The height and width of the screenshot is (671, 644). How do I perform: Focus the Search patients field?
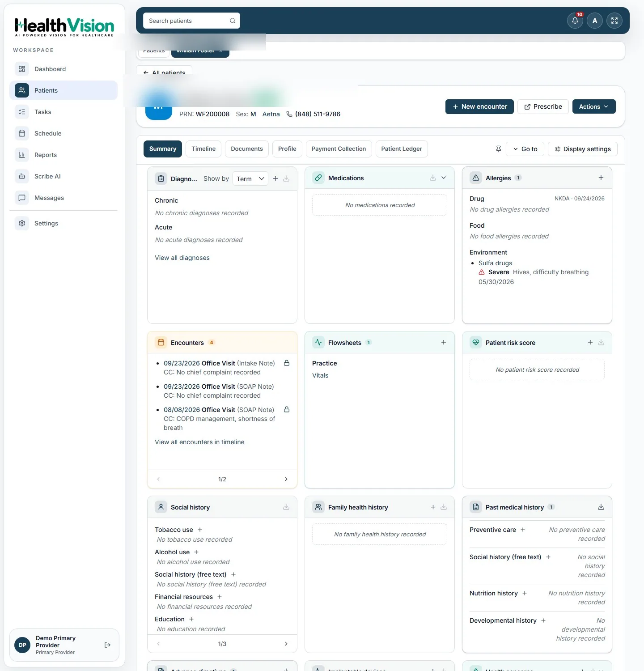[x=191, y=21]
